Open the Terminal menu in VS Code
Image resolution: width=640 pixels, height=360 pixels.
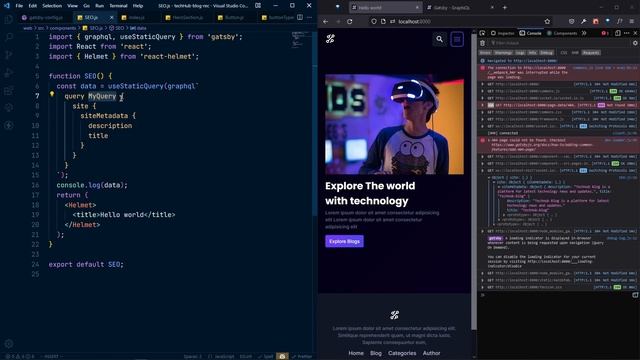pyautogui.click(x=118, y=6)
